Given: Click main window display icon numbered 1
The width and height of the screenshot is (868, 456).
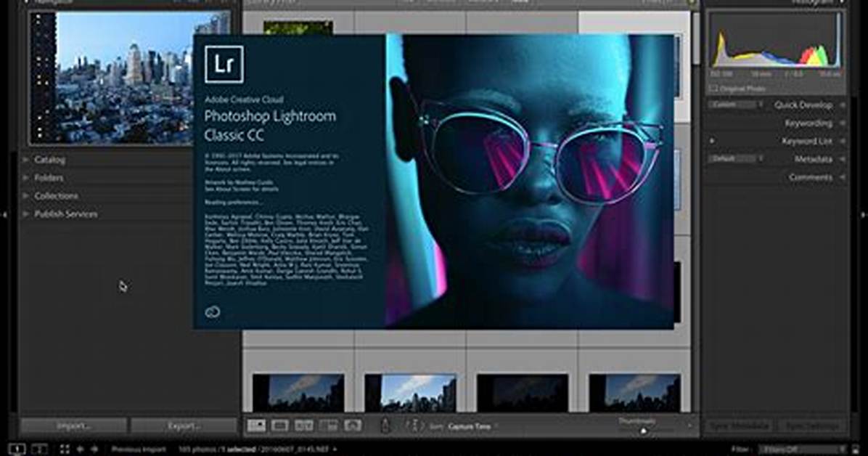Looking at the screenshot, I should (x=17, y=449).
